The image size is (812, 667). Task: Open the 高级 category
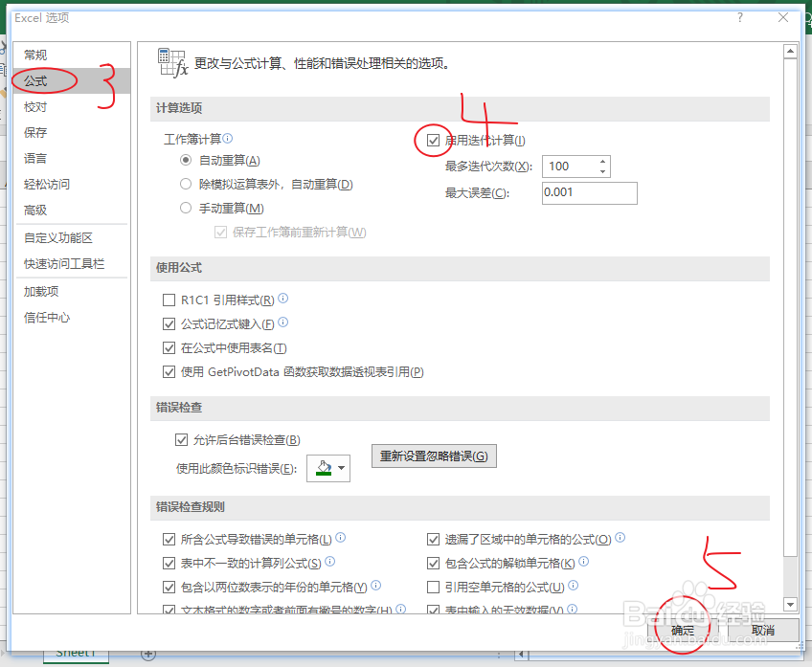(x=72, y=211)
